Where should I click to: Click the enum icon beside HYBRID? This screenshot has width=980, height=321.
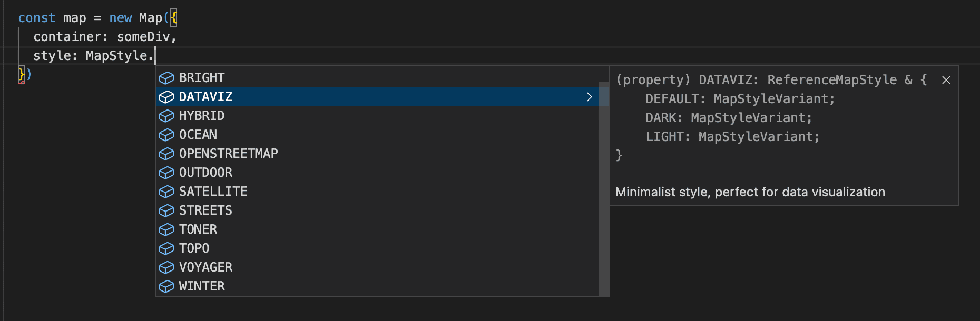tap(166, 116)
